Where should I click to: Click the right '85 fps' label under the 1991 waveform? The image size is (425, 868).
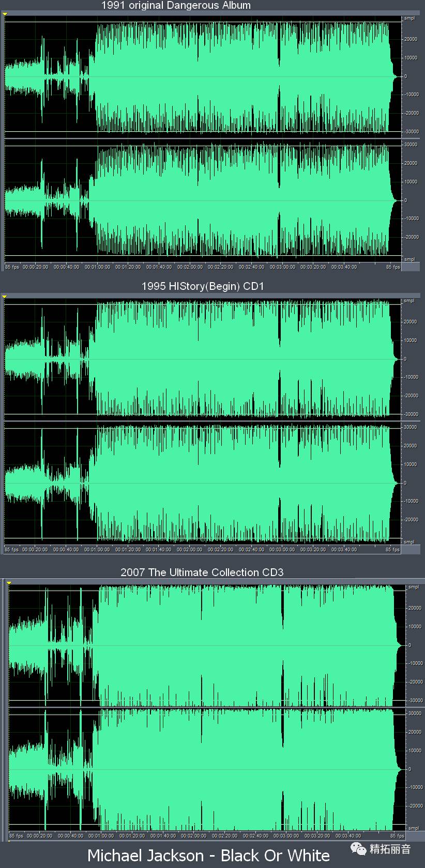coord(393,267)
